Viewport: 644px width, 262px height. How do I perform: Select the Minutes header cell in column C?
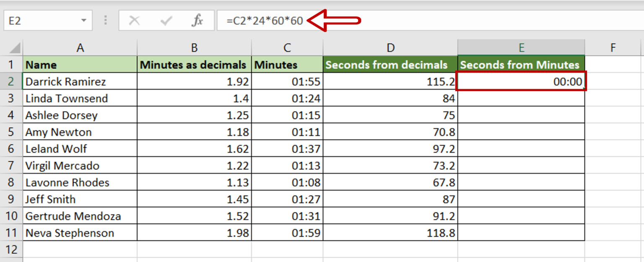click(287, 65)
